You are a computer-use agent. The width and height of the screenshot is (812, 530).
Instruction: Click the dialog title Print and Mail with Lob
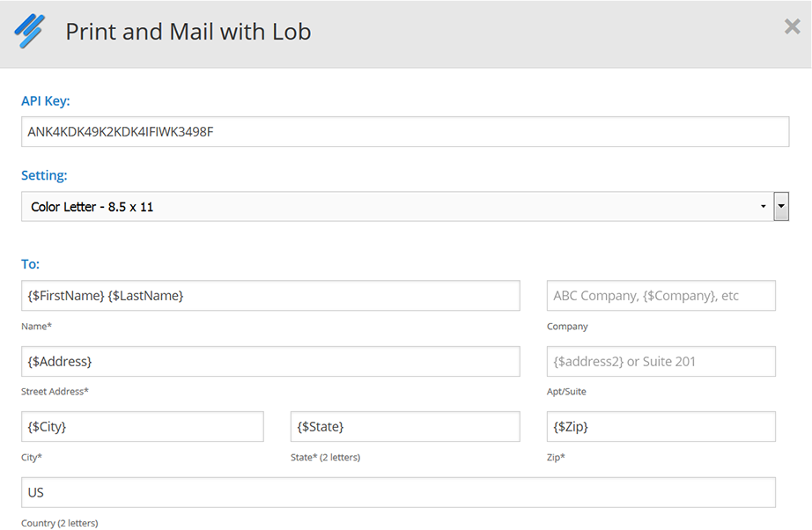tap(188, 32)
